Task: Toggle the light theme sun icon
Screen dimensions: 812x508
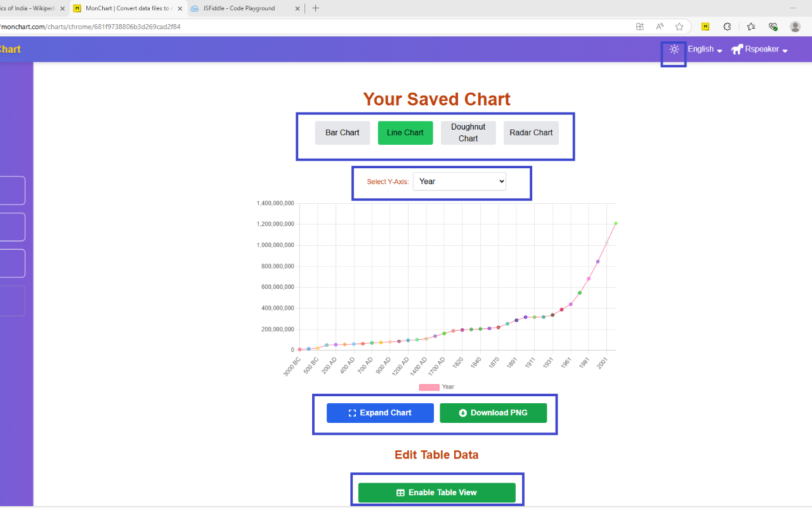Action: pyautogui.click(x=674, y=49)
